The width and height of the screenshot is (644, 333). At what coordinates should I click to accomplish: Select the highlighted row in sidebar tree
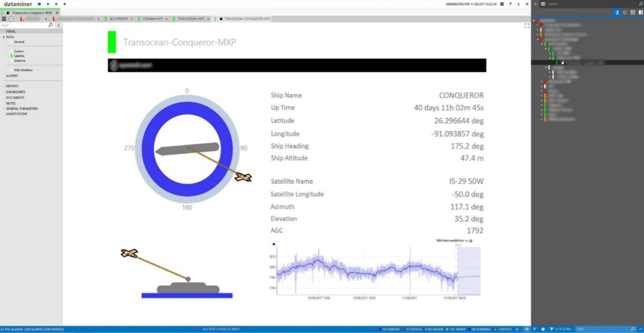(x=587, y=63)
